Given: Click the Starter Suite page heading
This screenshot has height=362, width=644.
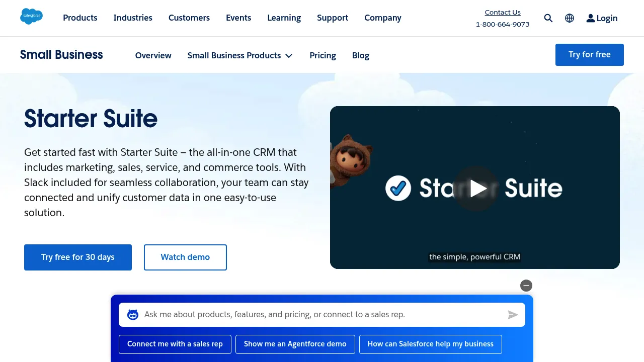Looking at the screenshot, I should [x=91, y=119].
